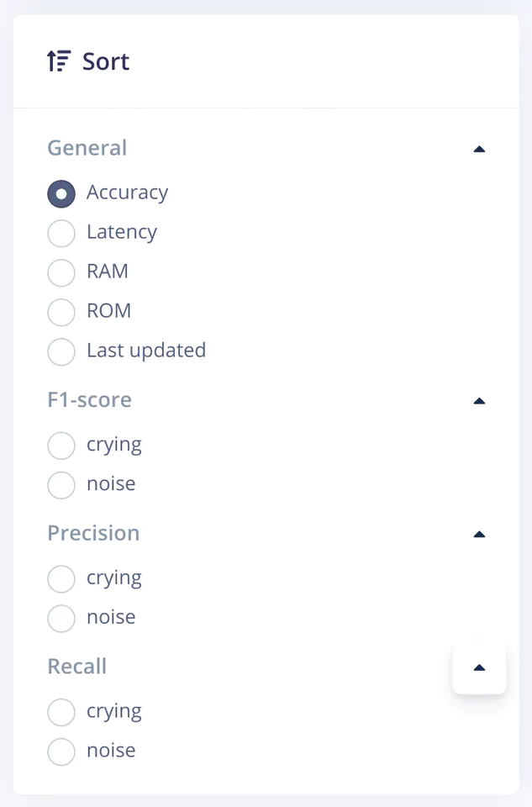Viewport: 532px width, 807px height.
Task: Click the Recall section heading
Action: click(x=76, y=667)
